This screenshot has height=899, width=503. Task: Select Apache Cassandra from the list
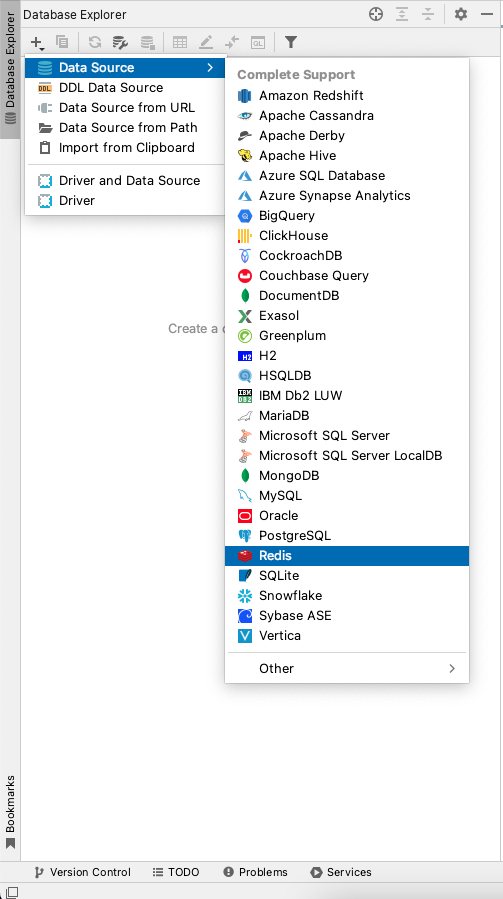click(347, 115)
